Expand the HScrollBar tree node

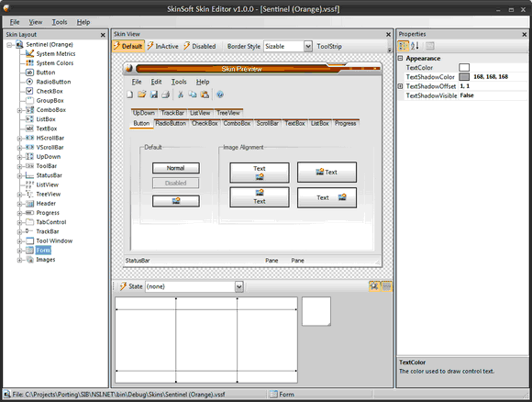[x=19, y=139]
